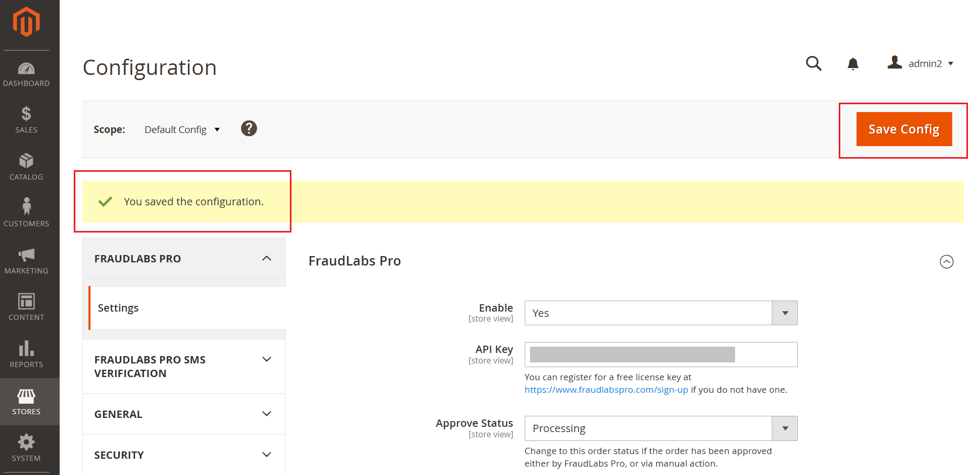Open the Reports sidebar menu
Image resolution: width=980 pixels, height=475 pixels.
click(x=26, y=355)
